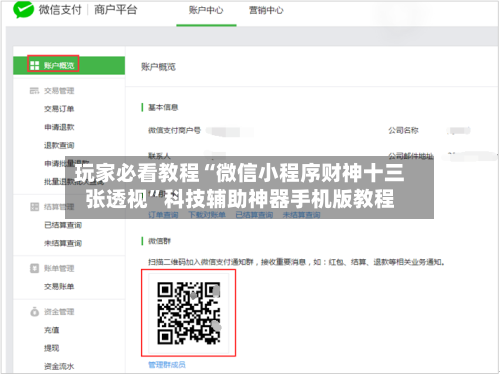Open 资金流水 sidebar item
Viewport: 500px width, 376px height.
[x=59, y=367]
